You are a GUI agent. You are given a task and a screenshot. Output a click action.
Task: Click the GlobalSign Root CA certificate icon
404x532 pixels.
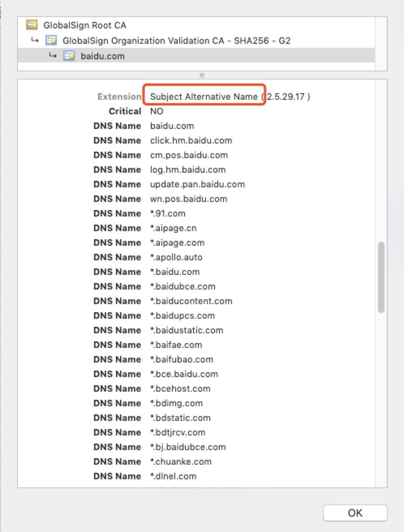(32, 25)
